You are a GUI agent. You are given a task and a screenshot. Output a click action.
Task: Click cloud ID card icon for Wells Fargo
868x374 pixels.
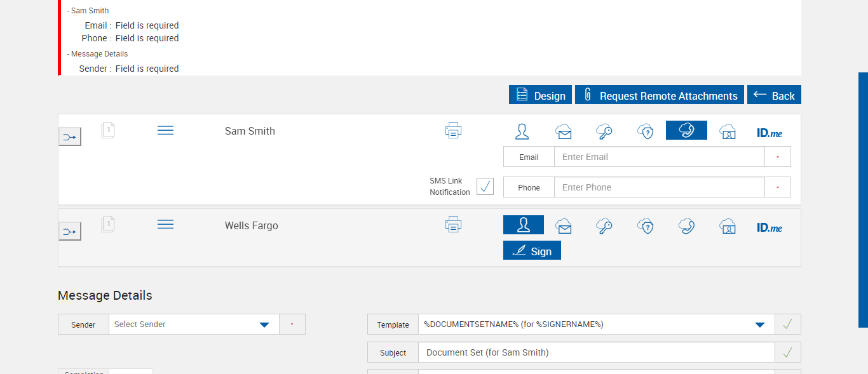point(728,226)
